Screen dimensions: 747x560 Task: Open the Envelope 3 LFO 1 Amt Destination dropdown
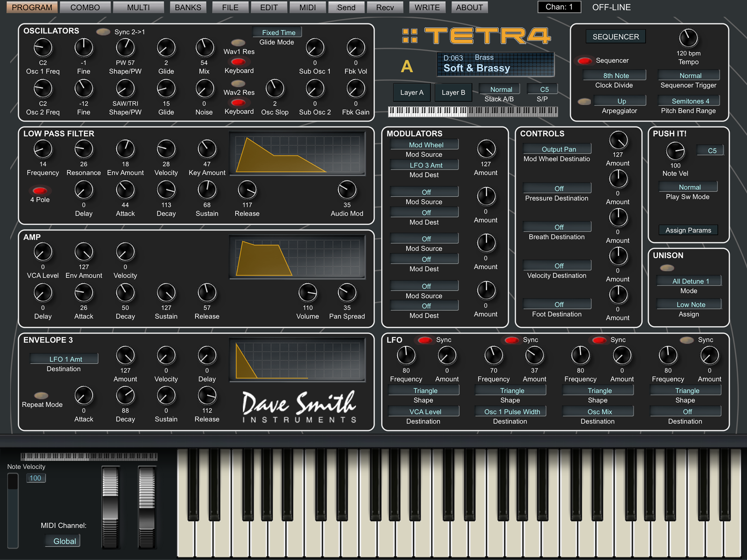tap(64, 359)
